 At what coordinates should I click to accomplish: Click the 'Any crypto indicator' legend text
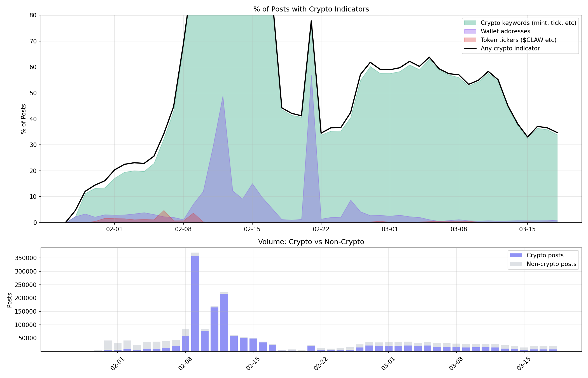510,48
